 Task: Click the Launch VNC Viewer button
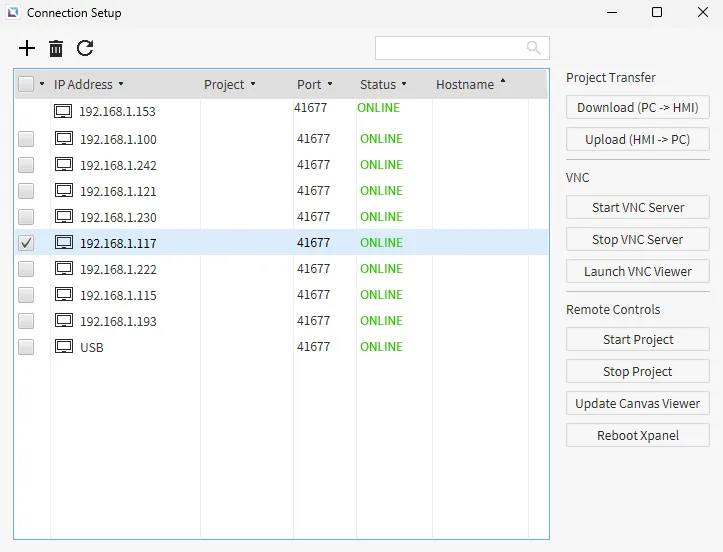pyautogui.click(x=637, y=271)
